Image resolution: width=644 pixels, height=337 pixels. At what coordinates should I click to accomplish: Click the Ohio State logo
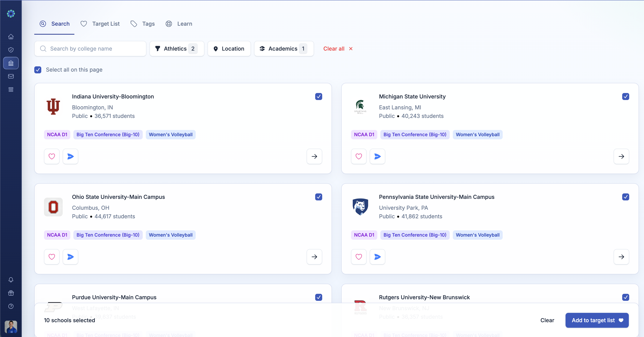pos(53,207)
